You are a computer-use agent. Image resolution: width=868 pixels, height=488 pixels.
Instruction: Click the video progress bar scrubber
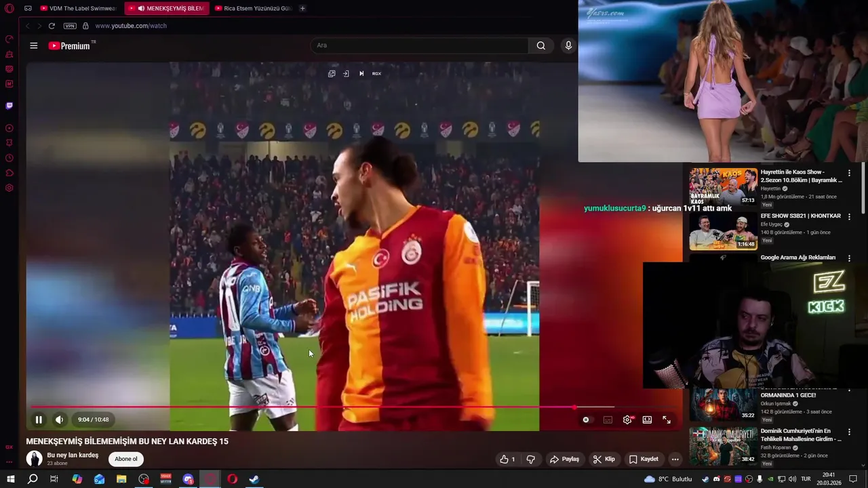click(x=574, y=407)
